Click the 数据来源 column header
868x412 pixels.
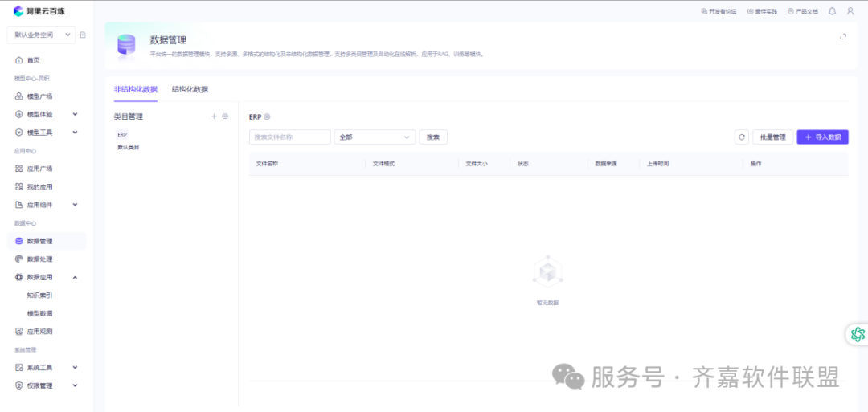click(x=606, y=164)
